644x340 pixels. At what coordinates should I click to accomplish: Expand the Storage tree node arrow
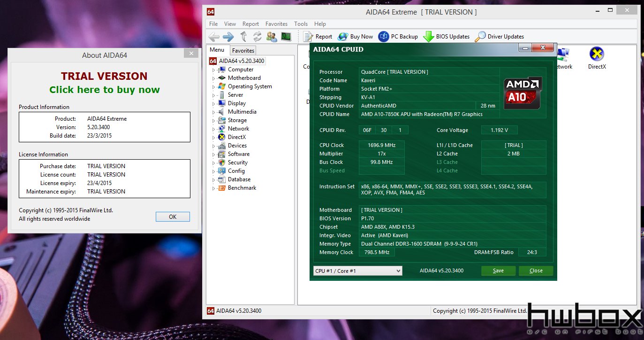[x=214, y=121]
